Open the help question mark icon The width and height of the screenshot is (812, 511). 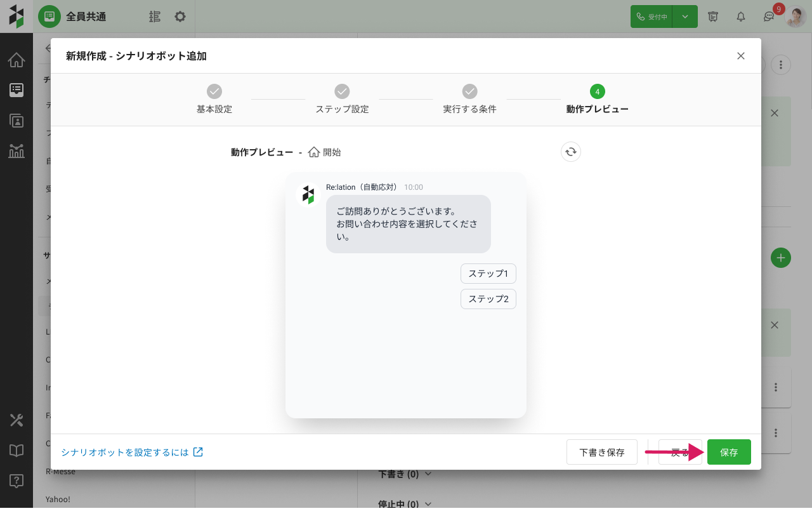tap(16, 481)
